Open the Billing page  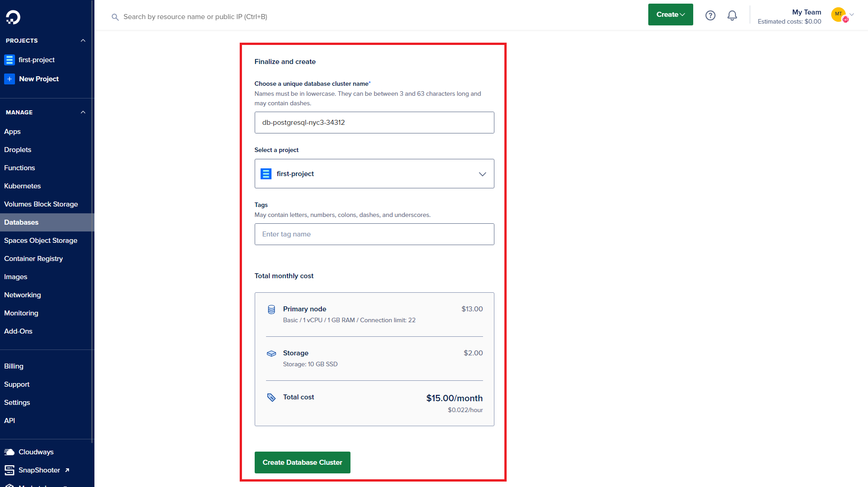click(14, 366)
